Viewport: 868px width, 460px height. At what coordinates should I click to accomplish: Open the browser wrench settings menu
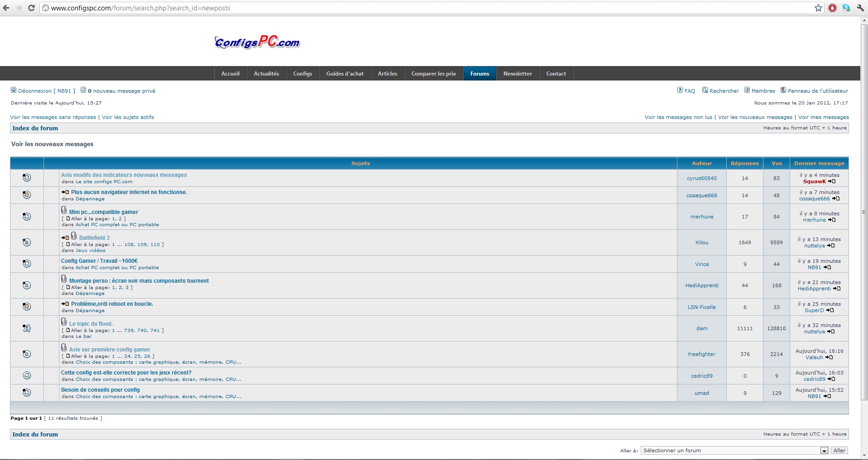coord(860,8)
